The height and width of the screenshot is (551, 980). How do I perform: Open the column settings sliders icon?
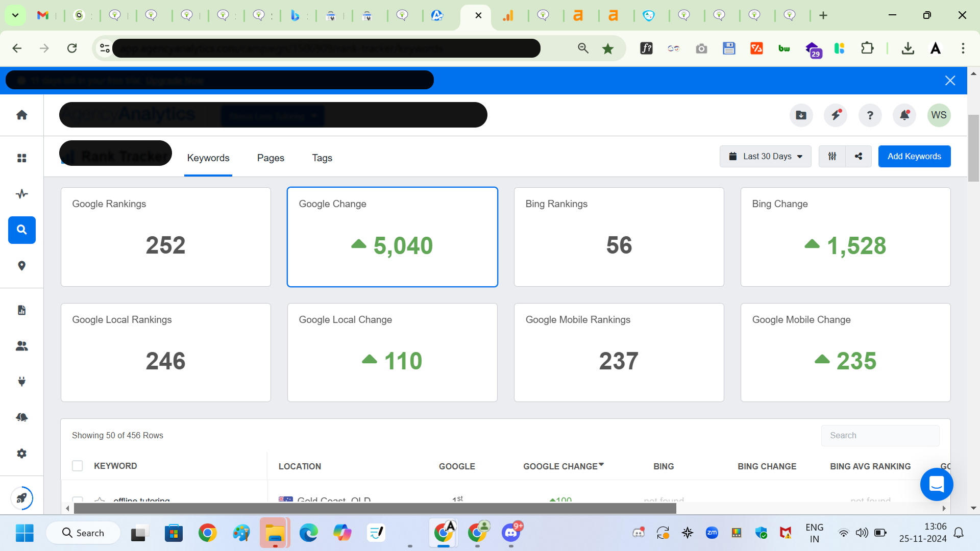pos(832,157)
